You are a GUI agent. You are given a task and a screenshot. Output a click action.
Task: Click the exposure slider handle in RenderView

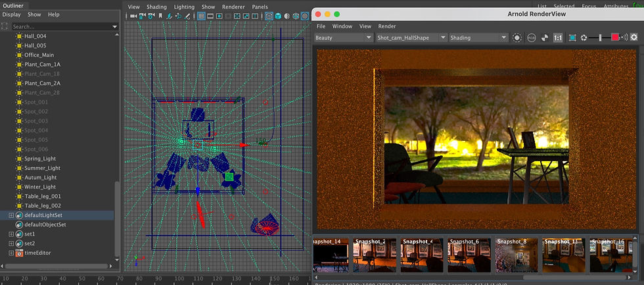pyautogui.click(x=600, y=38)
